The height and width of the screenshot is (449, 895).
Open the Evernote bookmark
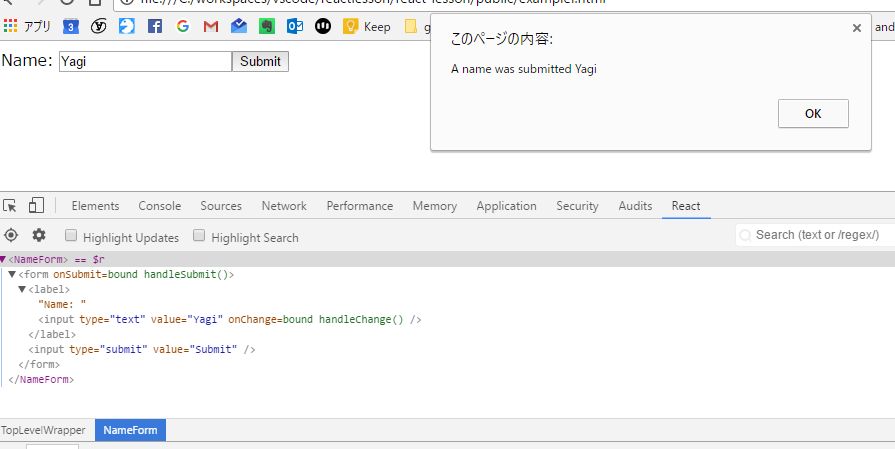point(267,26)
